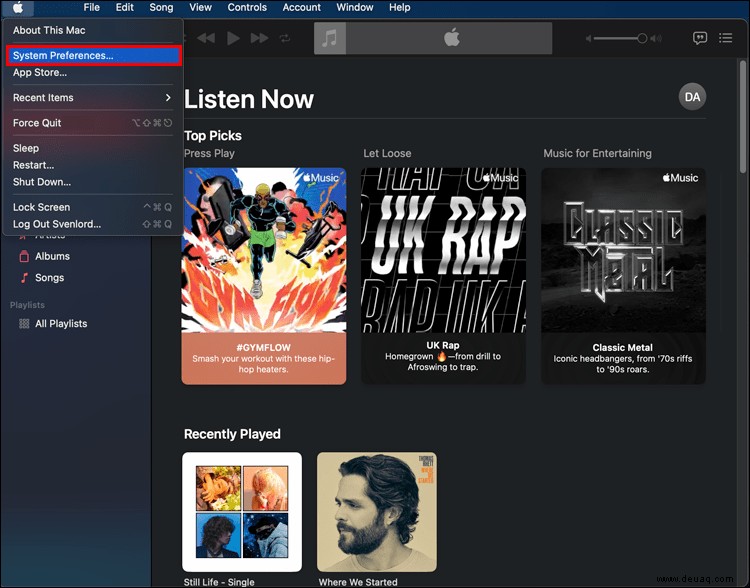Click the rewind previous track button
Screen dimensions: 750x588
206,38
